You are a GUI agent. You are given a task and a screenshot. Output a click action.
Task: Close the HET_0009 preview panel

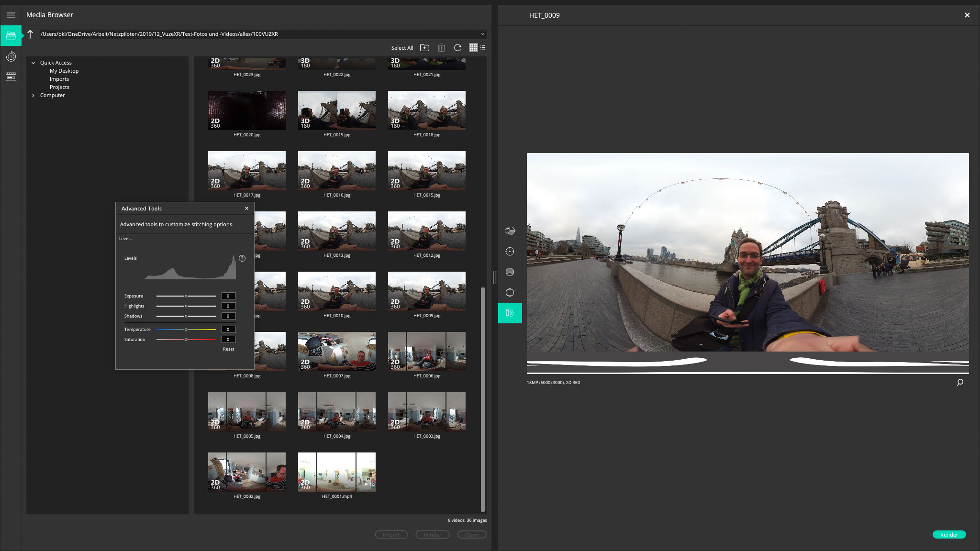[967, 15]
